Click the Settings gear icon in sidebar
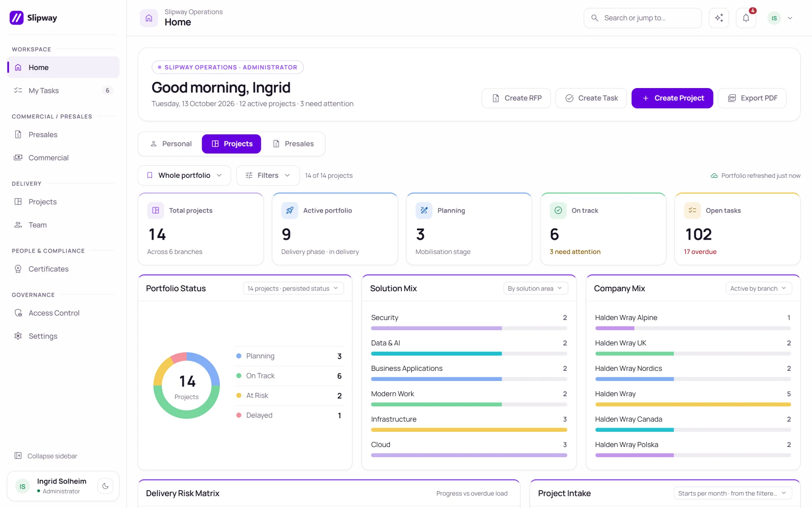The image size is (812, 508). (x=18, y=336)
